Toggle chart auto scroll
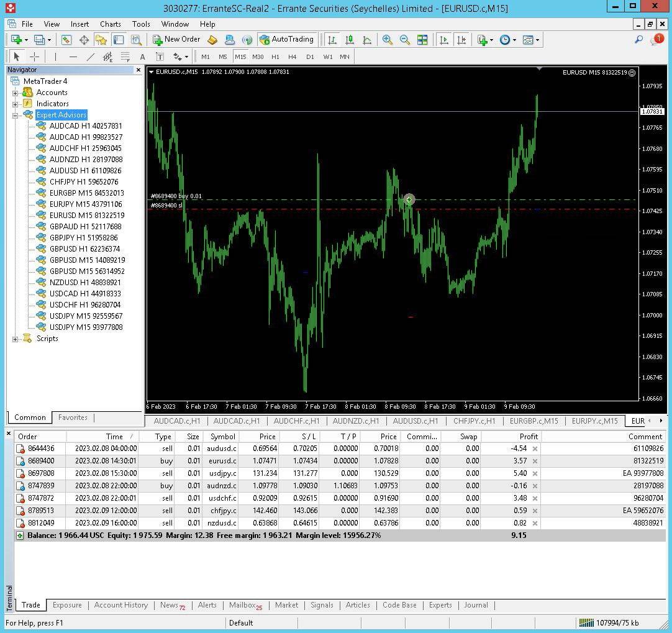Screen dimensions: 672x633 (x=444, y=40)
